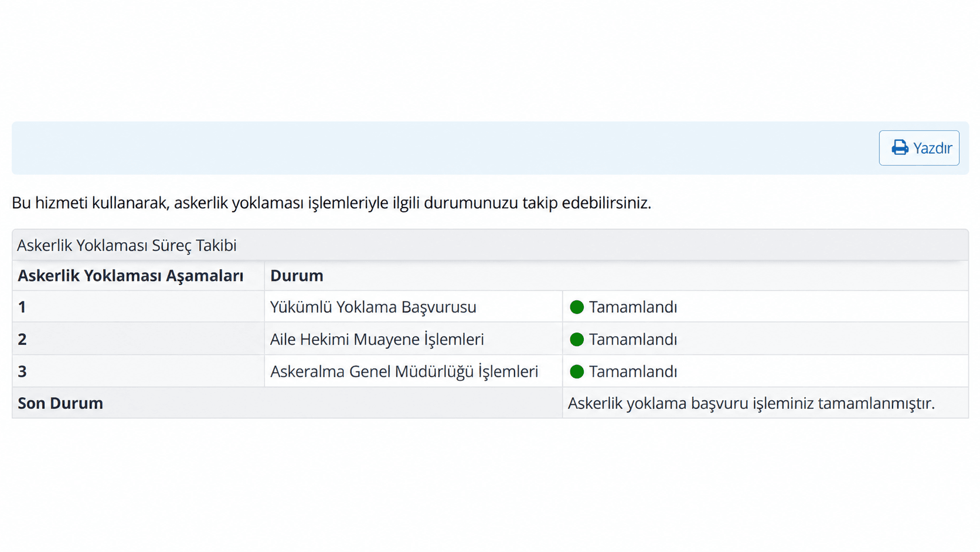Select the 'Aile Hekimi Muayene İşlemleri' cell
This screenshot has width=980, height=552.
413,338
